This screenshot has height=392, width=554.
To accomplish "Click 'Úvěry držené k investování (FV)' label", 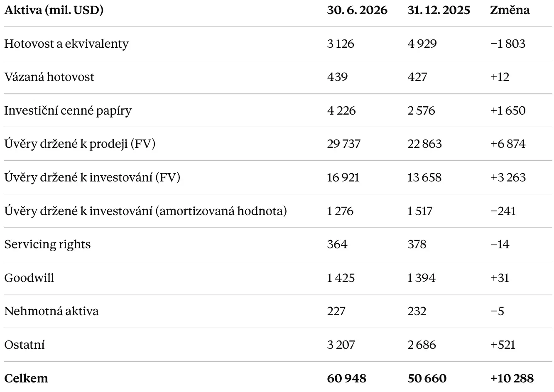I will [x=92, y=177].
